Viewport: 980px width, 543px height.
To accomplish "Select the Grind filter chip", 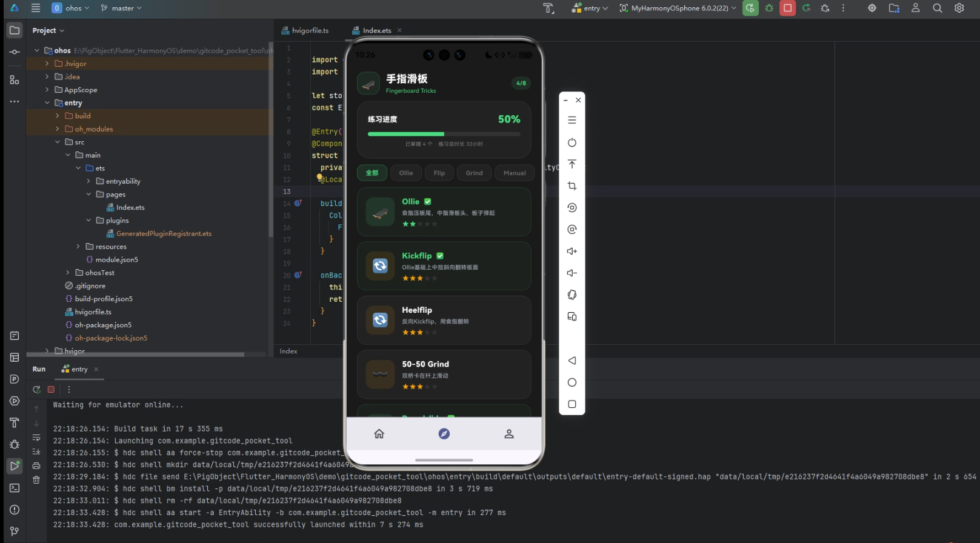I will (x=474, y=173).
